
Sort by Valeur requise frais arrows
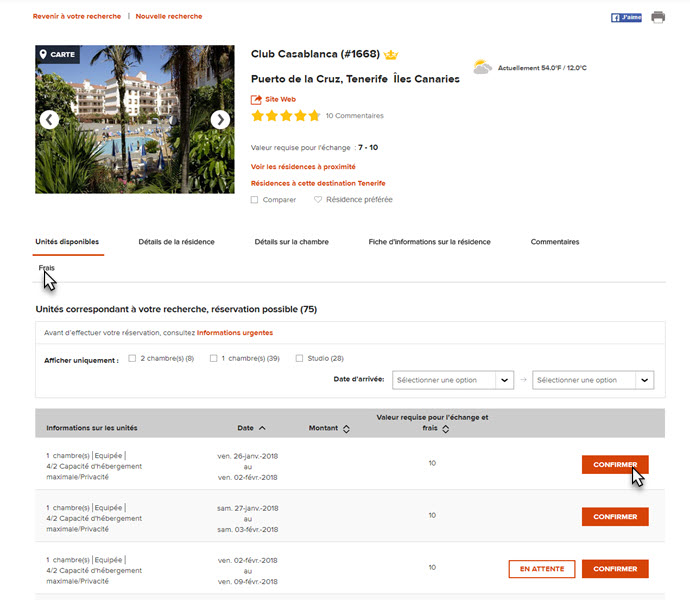coord(446,429)
